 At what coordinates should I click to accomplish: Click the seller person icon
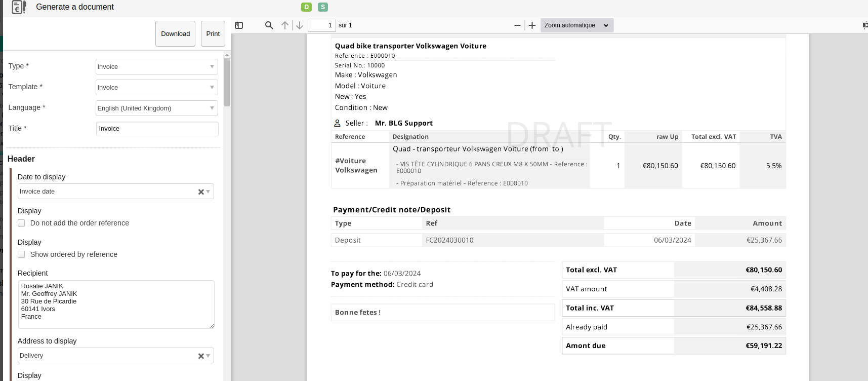click(x=337, y=123)
